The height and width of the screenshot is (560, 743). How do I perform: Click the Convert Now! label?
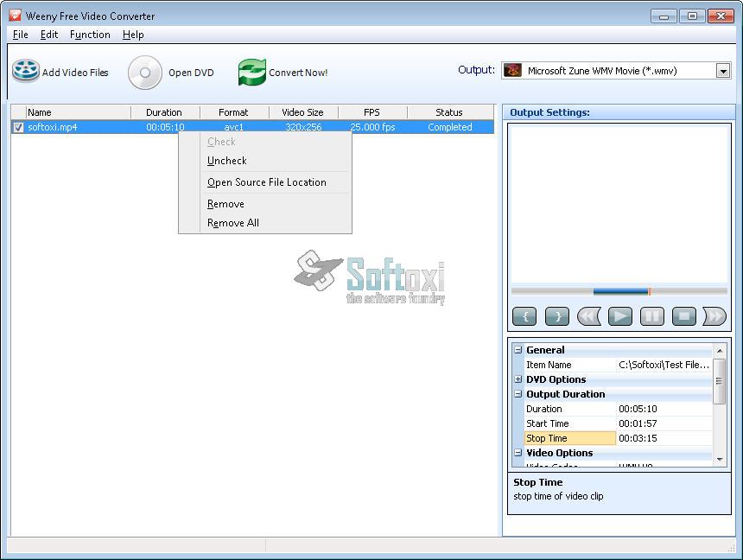click(x=298, y=73)
